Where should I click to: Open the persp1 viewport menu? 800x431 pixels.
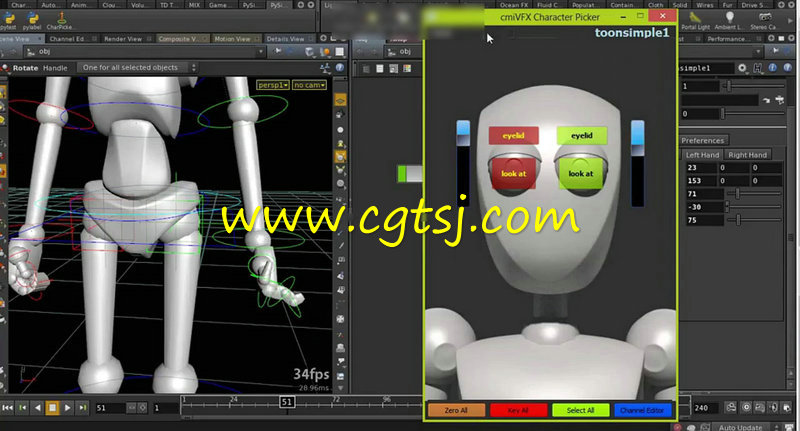[x=273, y=85]
